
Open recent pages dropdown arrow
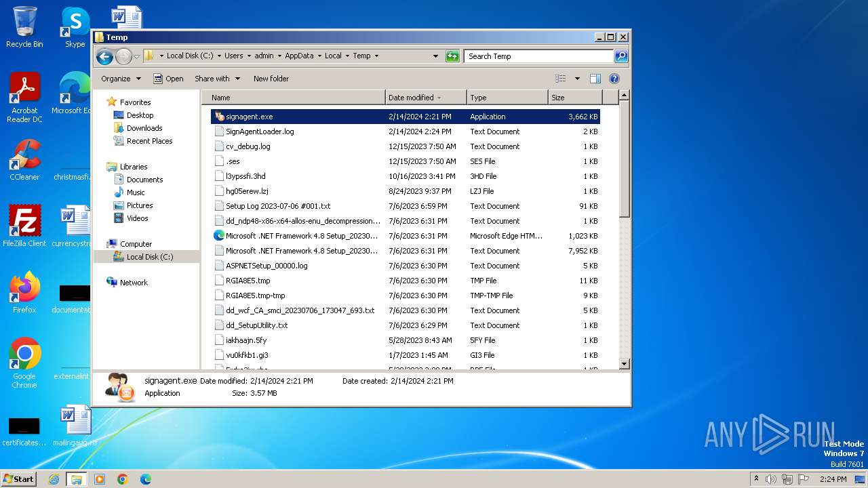click(x=136, y=56)
